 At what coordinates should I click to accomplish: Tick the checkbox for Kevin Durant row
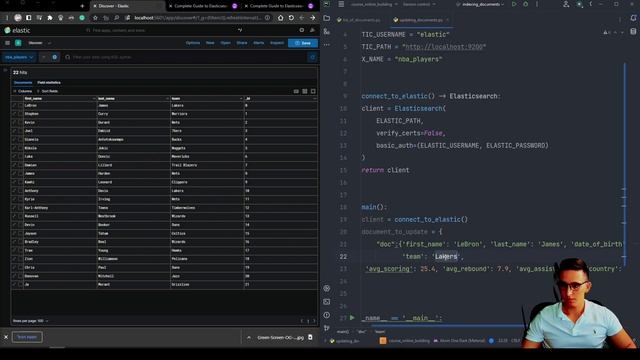(x=20, y=122)
